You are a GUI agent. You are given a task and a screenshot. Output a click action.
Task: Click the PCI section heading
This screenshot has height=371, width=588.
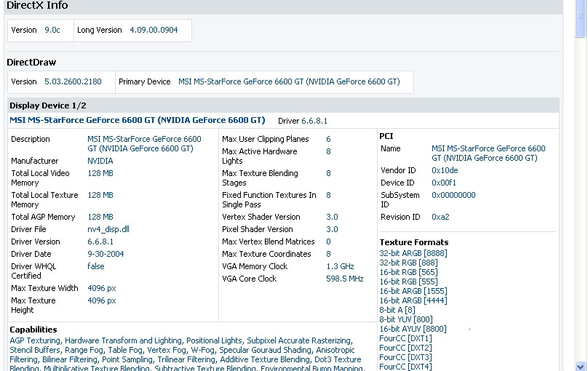click(x=386, y=136)
